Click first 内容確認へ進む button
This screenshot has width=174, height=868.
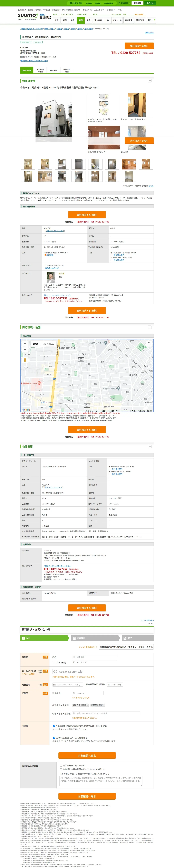(87, 755)
